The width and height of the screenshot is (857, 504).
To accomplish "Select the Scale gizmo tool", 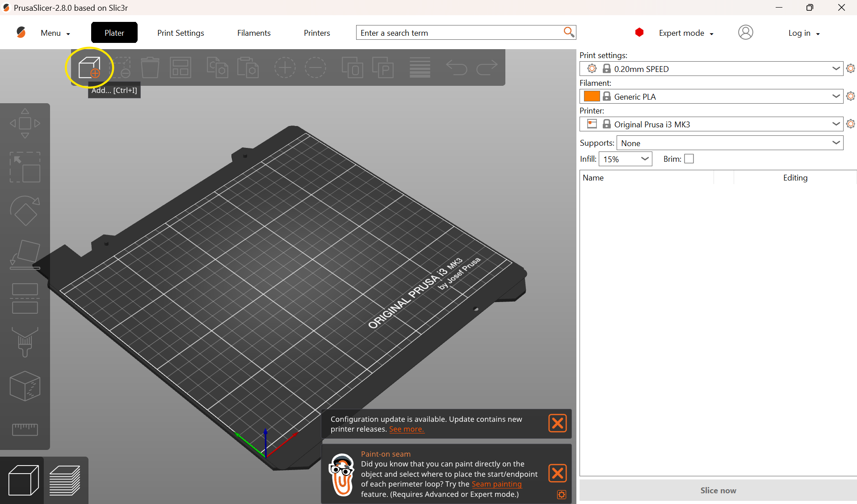I will [25, 167].
